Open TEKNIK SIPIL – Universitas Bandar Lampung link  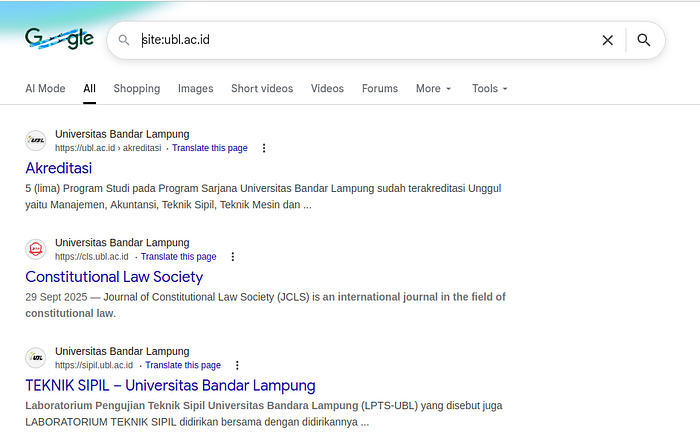pyautogui.click(x=171, y=385)
